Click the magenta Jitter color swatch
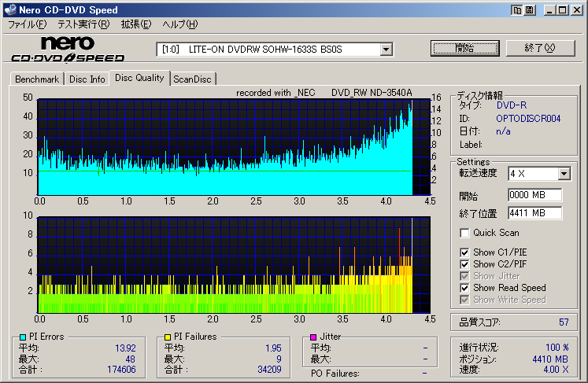This screenshot has height=383, width=588. (x=313, y=337)
